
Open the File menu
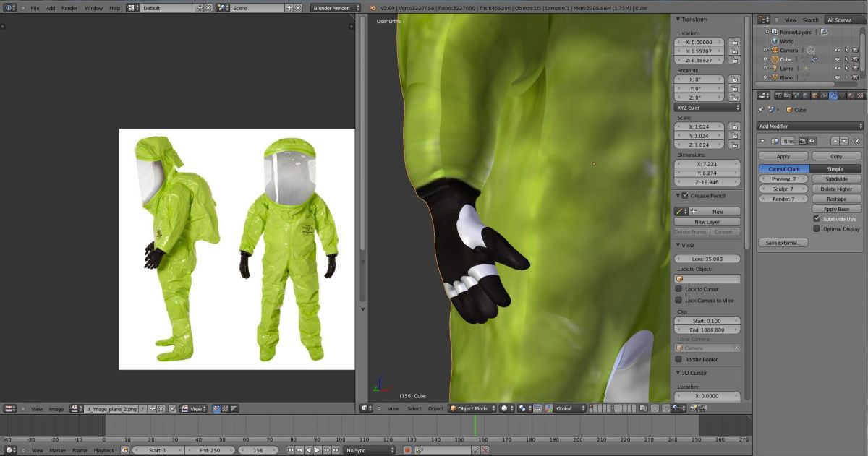(x=35, y=7)
